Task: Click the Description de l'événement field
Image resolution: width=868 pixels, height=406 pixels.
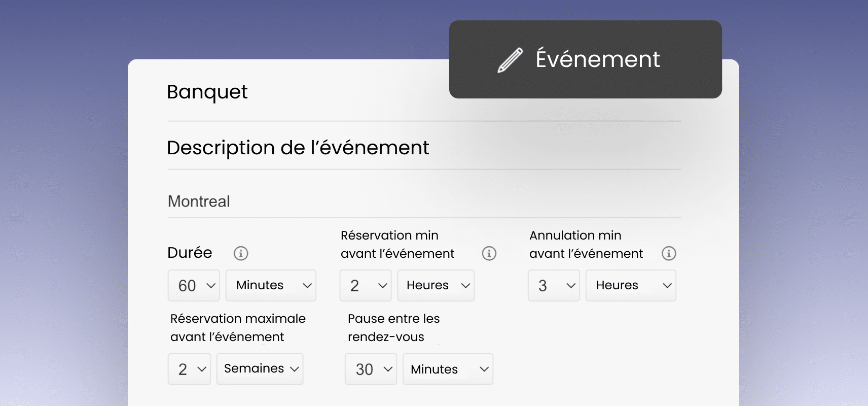Action: click(x=424, y=148)
